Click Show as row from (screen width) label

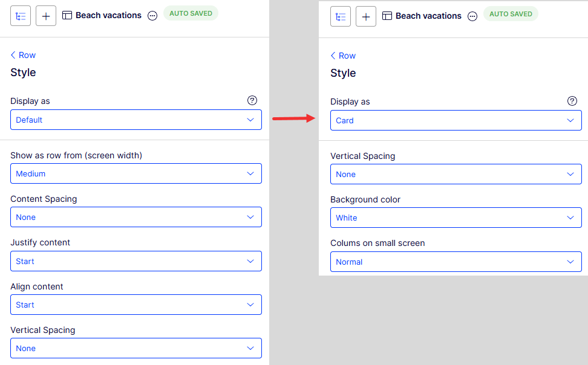pyautogui.click(x=76, y=155)
